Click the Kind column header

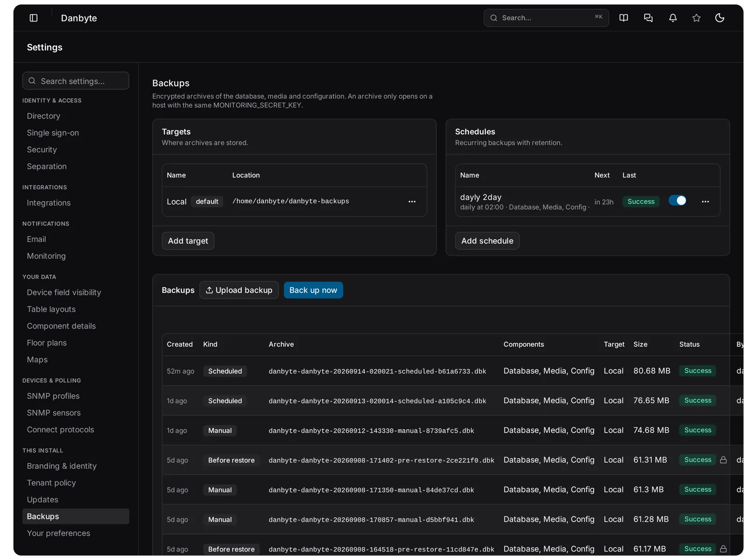210,345
